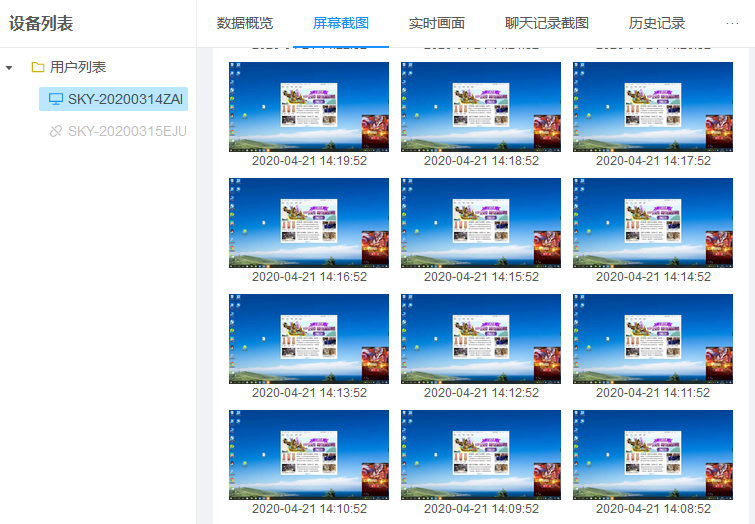Click monitor icon next to SKY-20200314ZAI
This screenshot has height=524, width=755.
56,99
